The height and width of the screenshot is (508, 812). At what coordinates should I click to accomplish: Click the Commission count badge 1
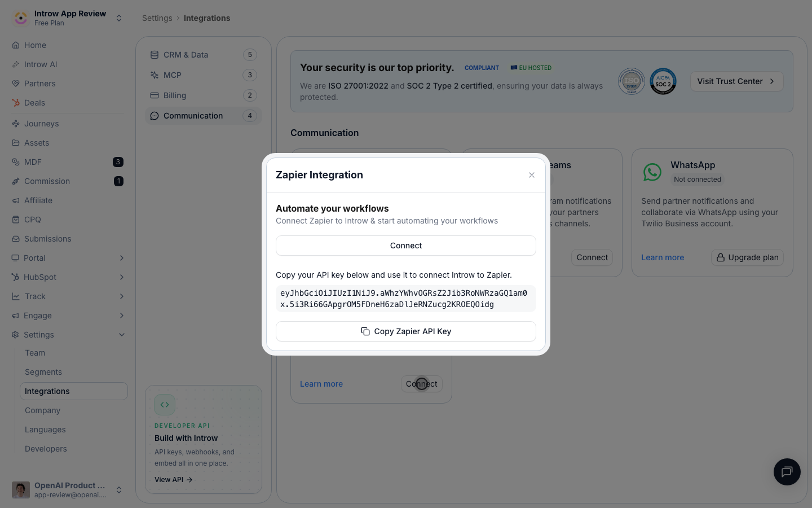[118, 181]
